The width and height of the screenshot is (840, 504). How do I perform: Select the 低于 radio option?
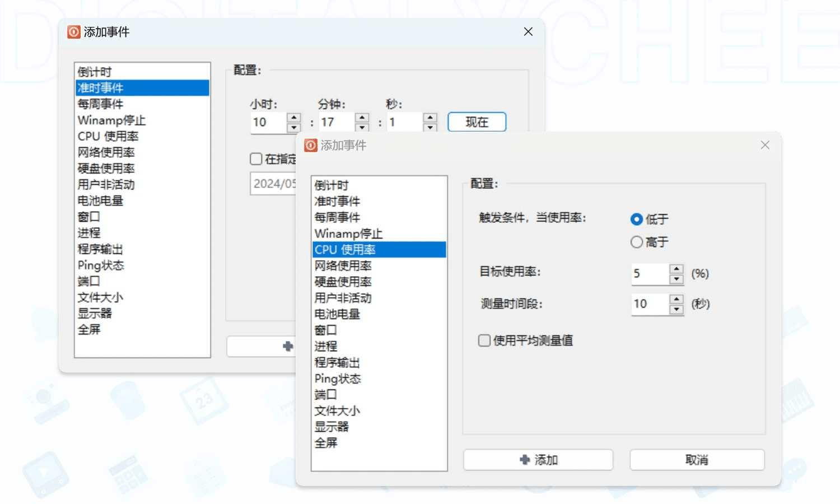point(636,219)
